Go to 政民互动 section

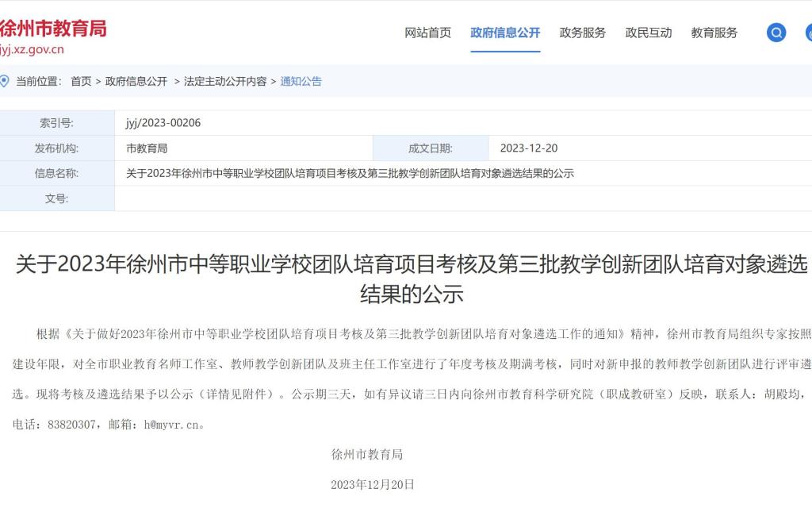(649, 33)
